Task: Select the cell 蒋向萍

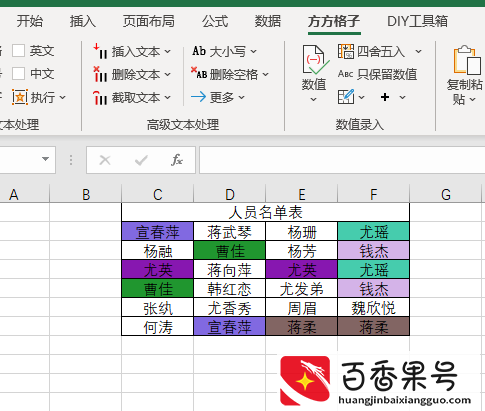Action: (x=230, y=270)
